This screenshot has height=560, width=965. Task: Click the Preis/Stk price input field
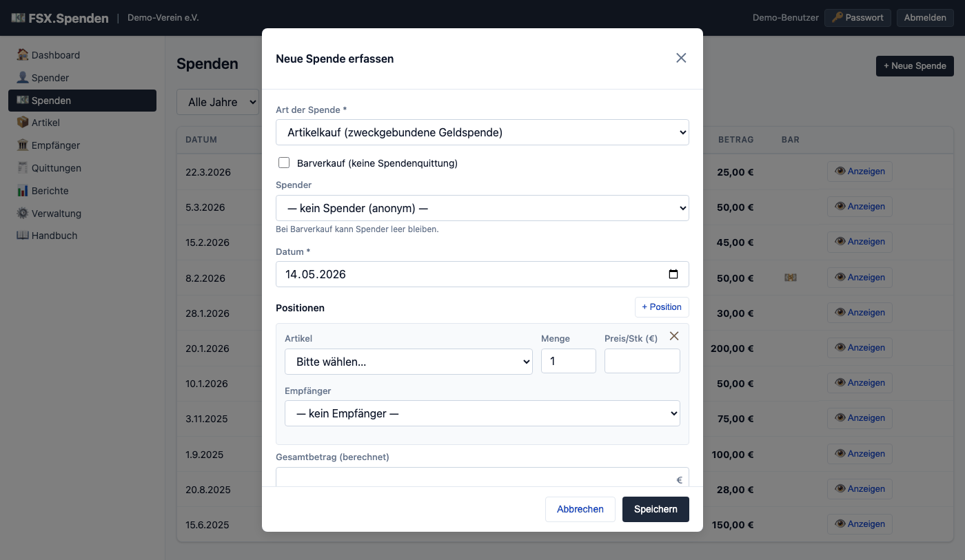point(642,361)
